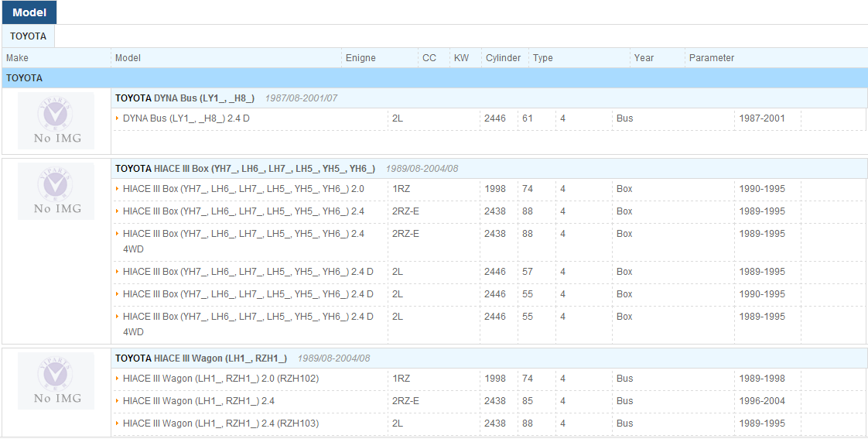Image resolution: width=868 pixels, height=439 pixels.
Task: Click the No IMG thumbnail for HIACE III Box
Action: (56, 191)
